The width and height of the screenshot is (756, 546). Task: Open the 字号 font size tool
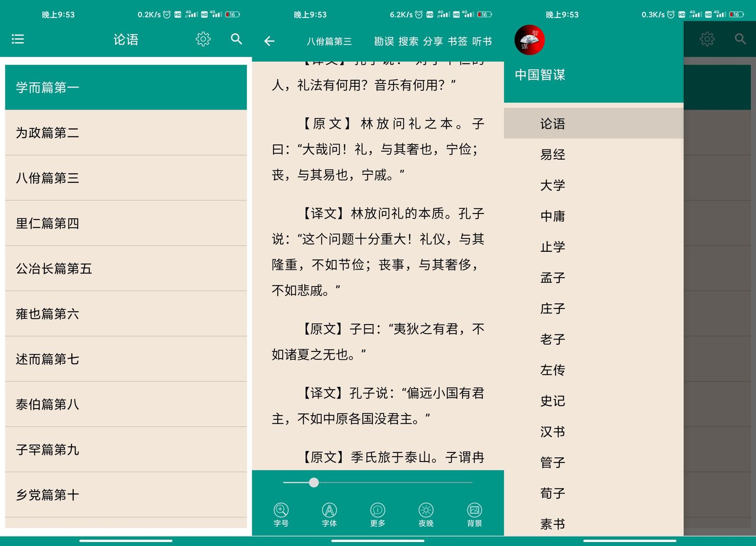pos(281,515)
